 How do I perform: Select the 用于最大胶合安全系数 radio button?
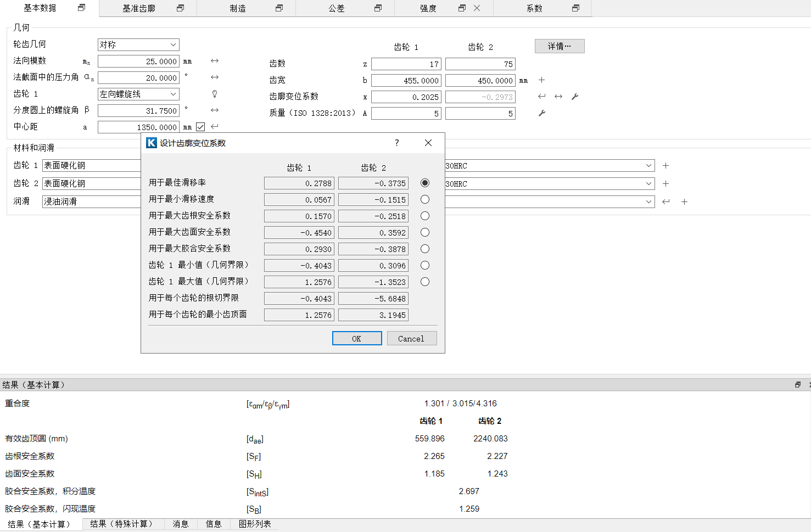(425, 249)
